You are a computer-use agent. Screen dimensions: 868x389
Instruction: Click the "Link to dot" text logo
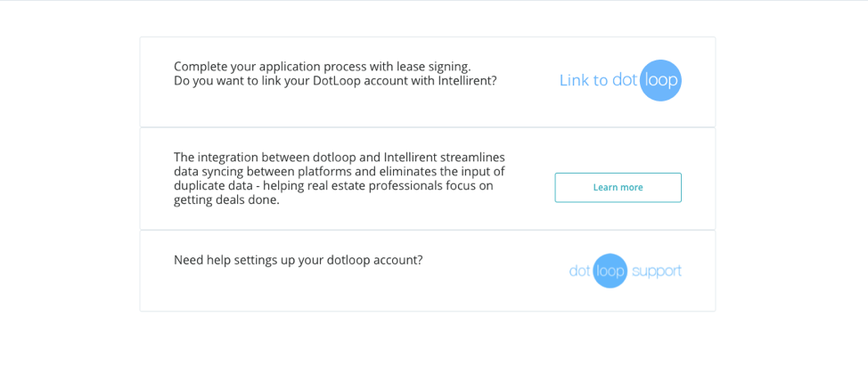tap(598, 80)
